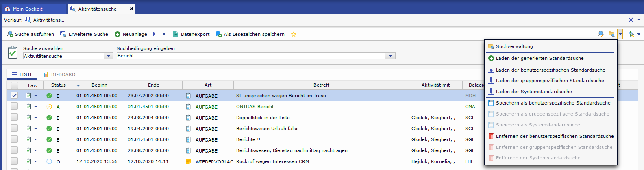The height and width of the screenshot is (170, 644).
Task: Click the magnifier search icon at top right
Action: click(600, 34)
